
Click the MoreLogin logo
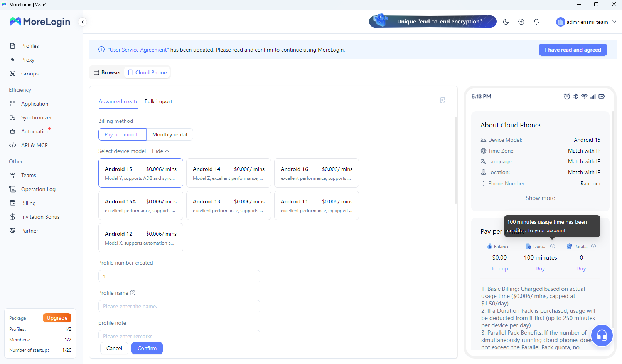[40, 22]
